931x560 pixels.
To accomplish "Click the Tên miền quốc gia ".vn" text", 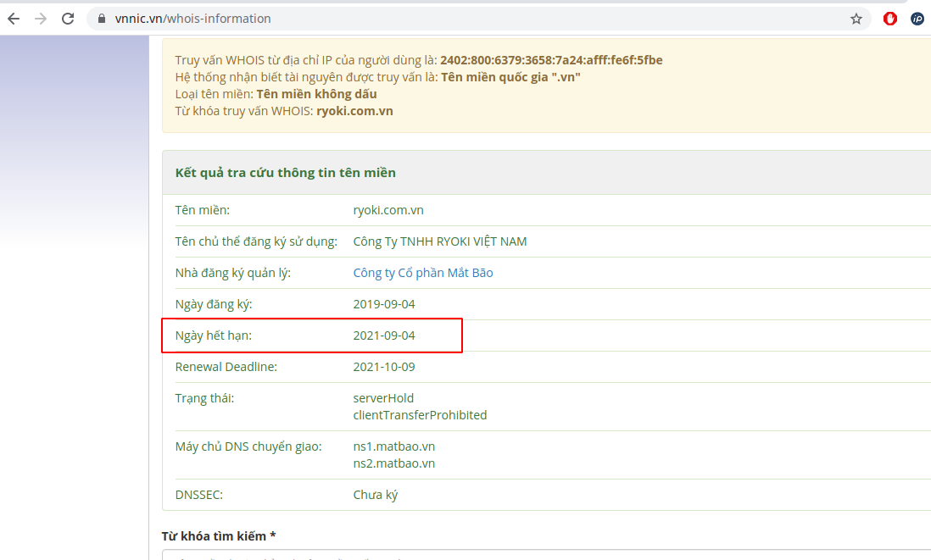I will [x=510, y=77].
